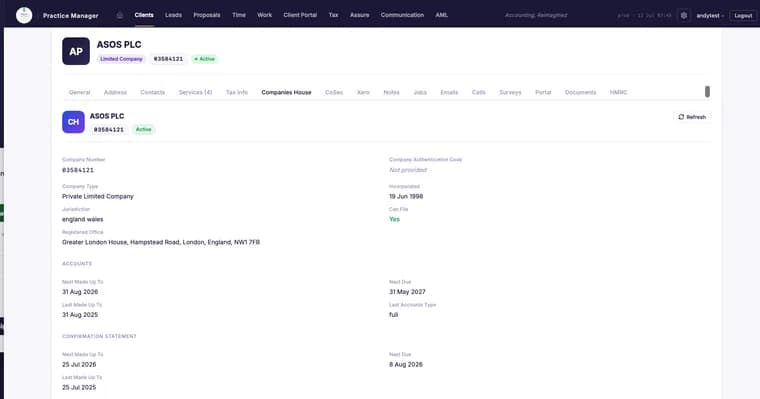Switch to the HMRC tab
The image size is (760, 399).
click(618, 92)
